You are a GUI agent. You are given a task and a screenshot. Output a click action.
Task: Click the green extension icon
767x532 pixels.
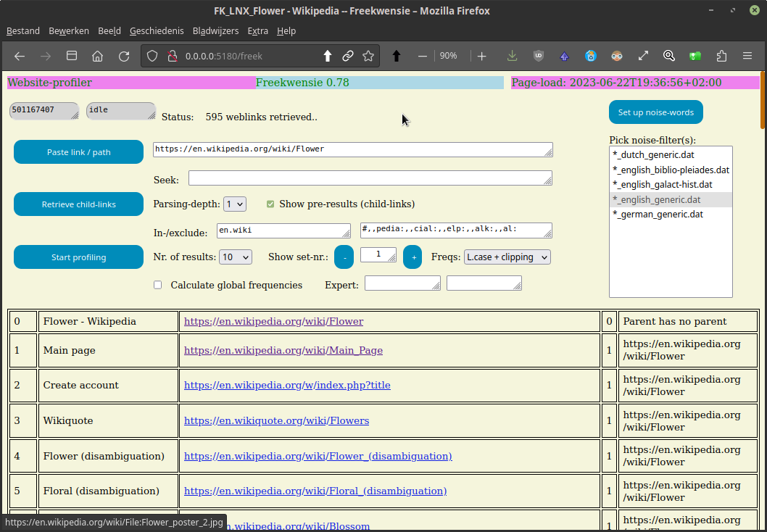tap(695, 57)
